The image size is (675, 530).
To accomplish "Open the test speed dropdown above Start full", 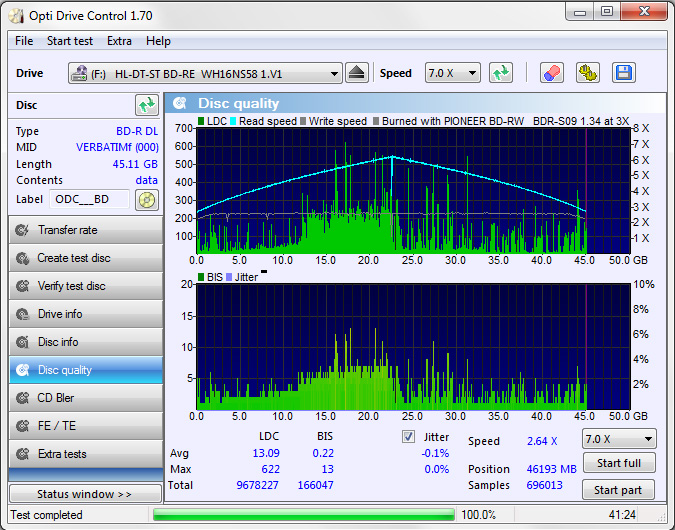I will (x=619, y=439).
